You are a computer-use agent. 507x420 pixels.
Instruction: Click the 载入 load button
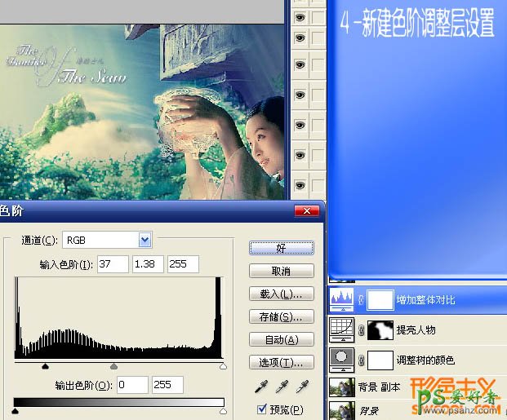coord(282,294)
